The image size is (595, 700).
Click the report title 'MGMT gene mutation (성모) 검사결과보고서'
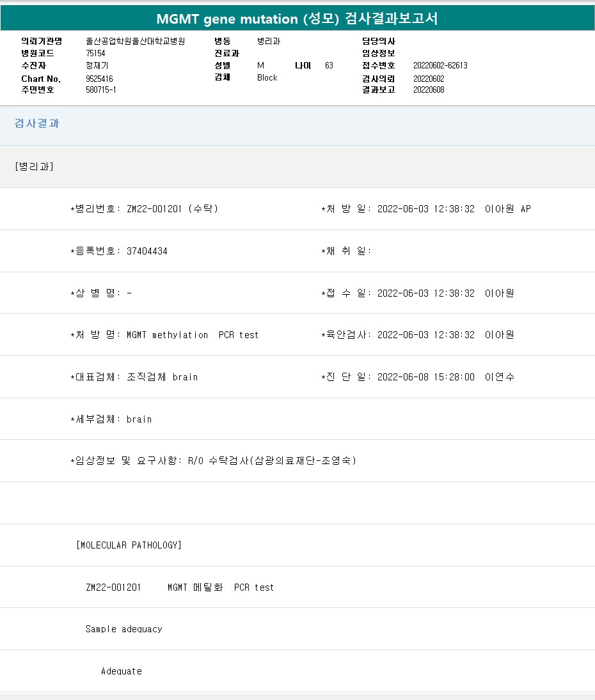[297, 19]
